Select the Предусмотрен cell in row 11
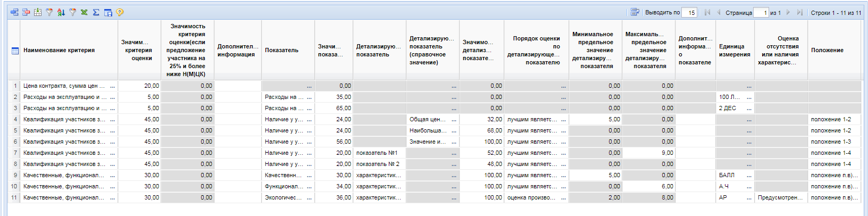The width and height of the screenshot is (868, 216). [780, 198]
